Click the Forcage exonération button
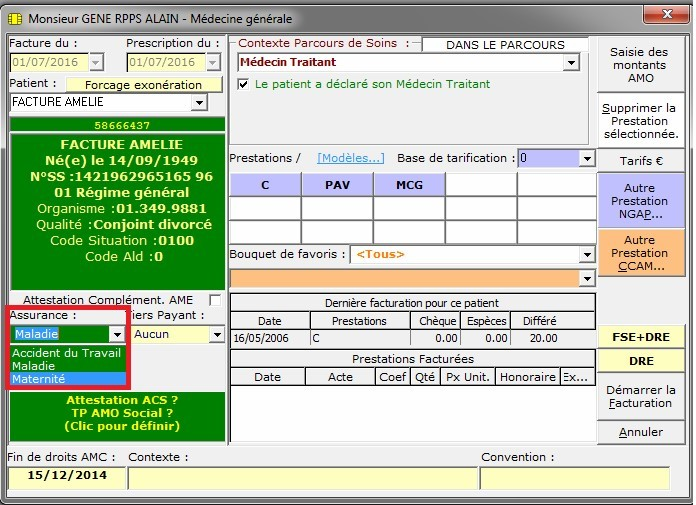This screenshot has height=505, width=696. coord(143,85)
